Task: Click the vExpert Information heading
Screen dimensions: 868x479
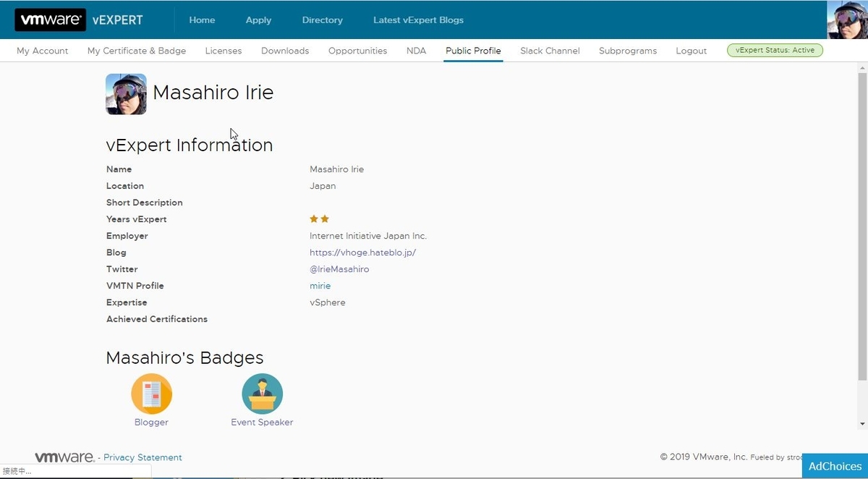Action: pyautogui.click(x=190, y=145)
